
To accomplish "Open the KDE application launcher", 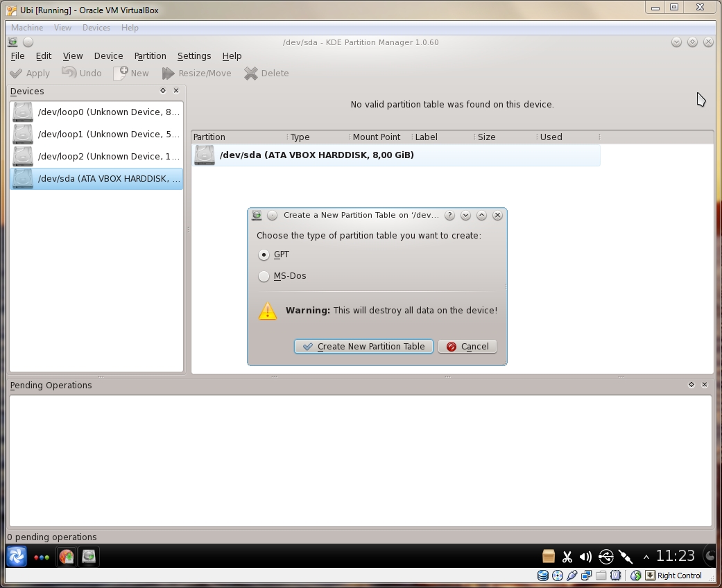I will (x=17, y=557).
